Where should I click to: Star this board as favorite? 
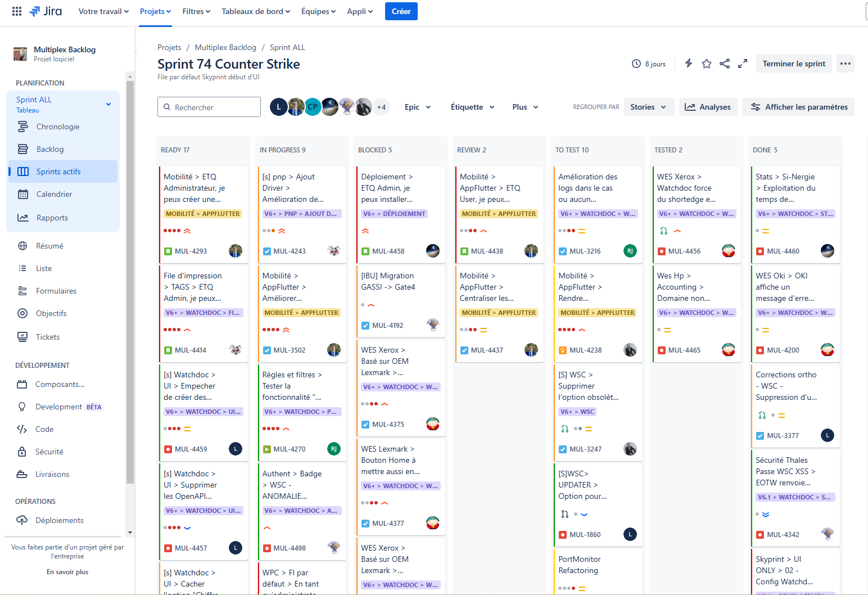pos(707,64)
